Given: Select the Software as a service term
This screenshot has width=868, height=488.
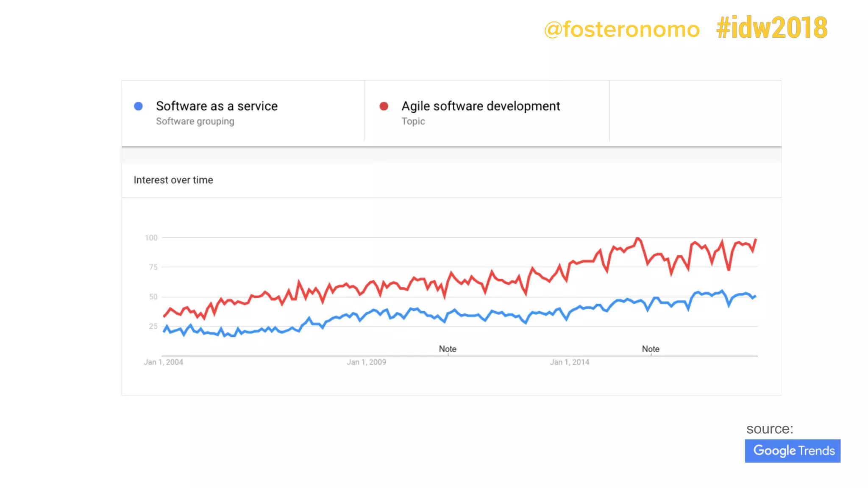Looking at the screenshot, I should tap(217, 106).
